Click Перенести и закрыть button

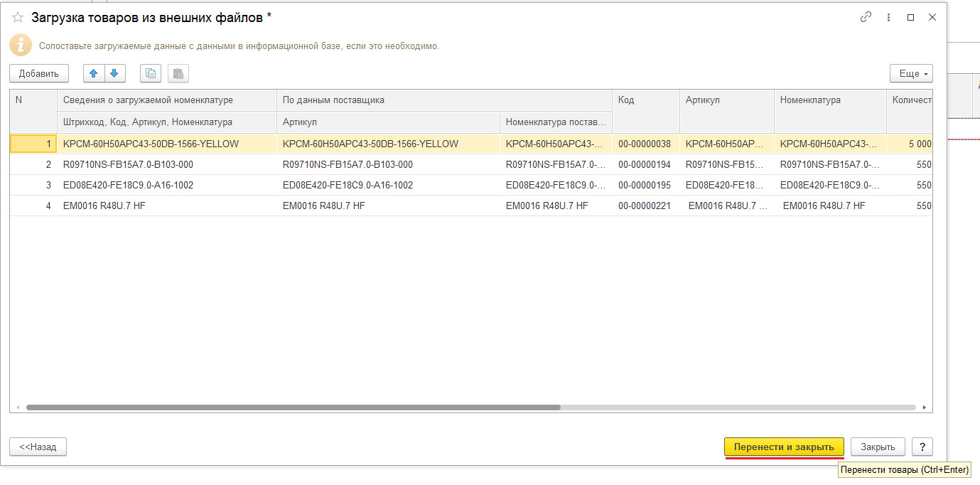(783, 447)
